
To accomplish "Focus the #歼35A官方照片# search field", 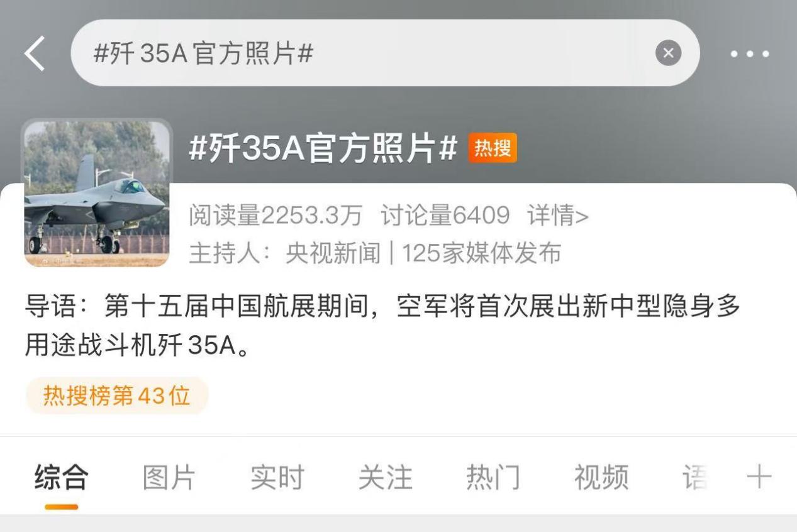I will pos(385,53).
